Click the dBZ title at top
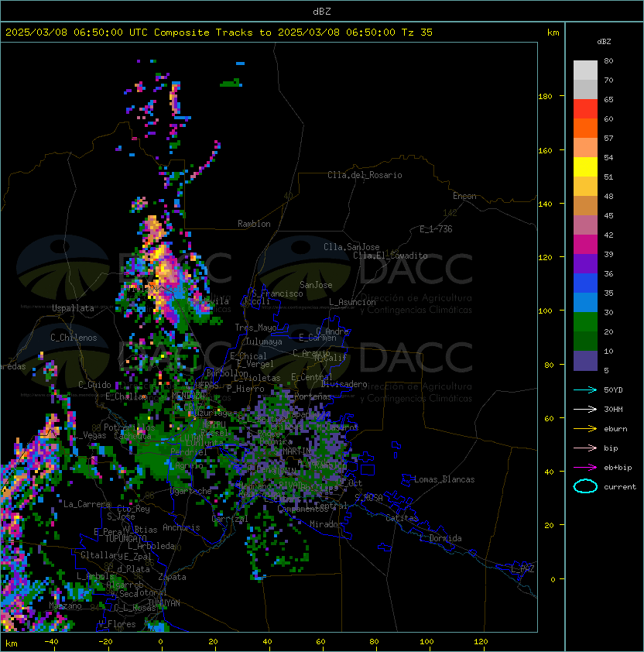 pos(322,11)
